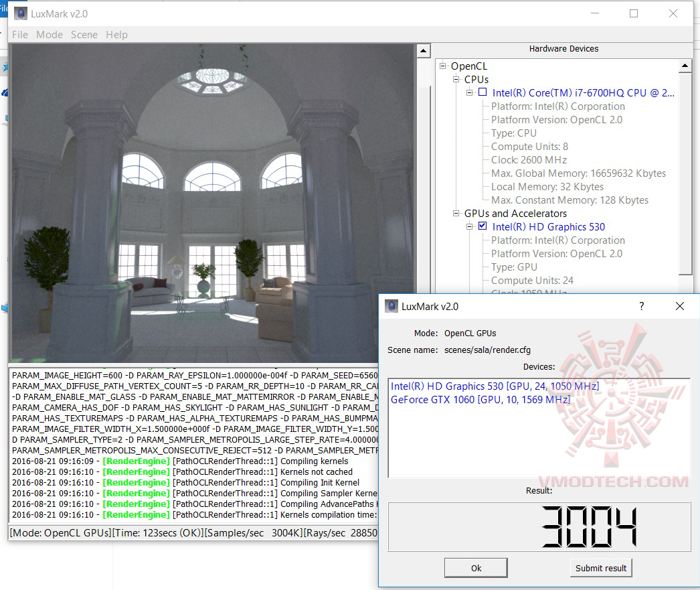Click the question mark help button in dialog
700x590 pixels.
tap(642, 306)
